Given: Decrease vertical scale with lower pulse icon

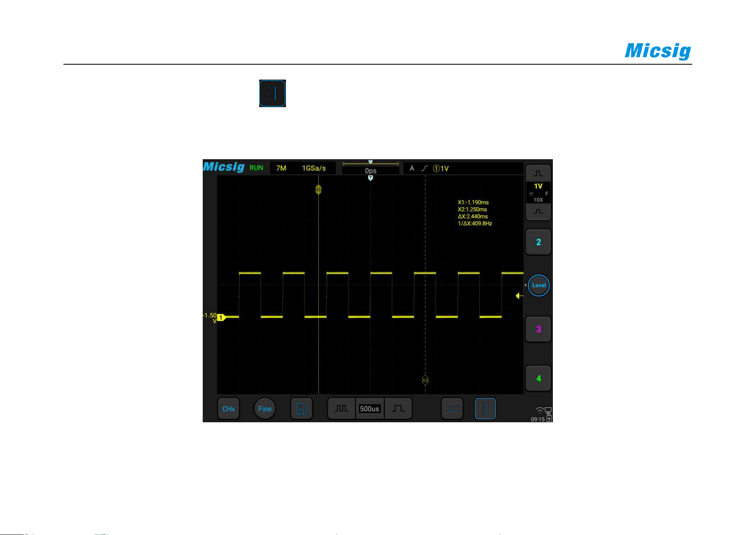Looking at the screenshot, I should tap(538, 212).
